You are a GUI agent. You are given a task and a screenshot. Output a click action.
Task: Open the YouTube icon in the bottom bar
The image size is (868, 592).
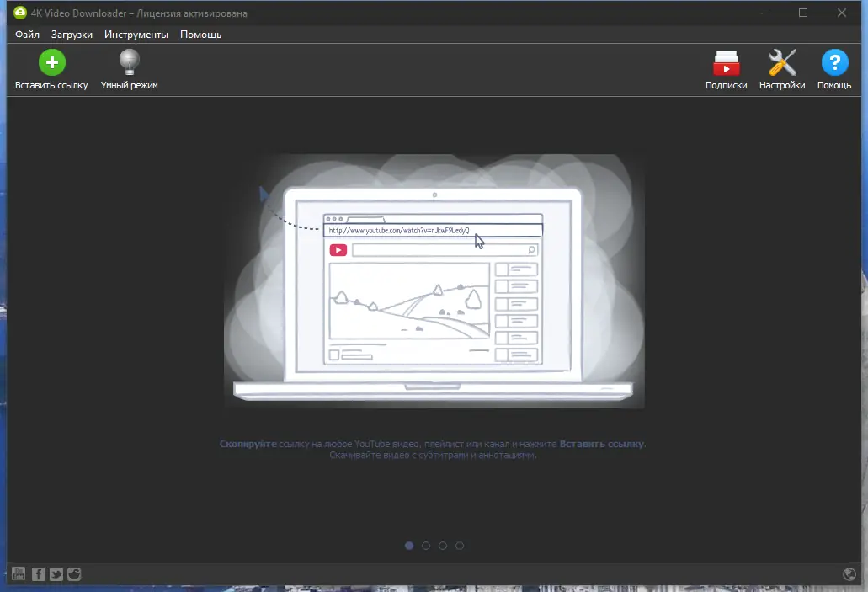pos(19,573)
